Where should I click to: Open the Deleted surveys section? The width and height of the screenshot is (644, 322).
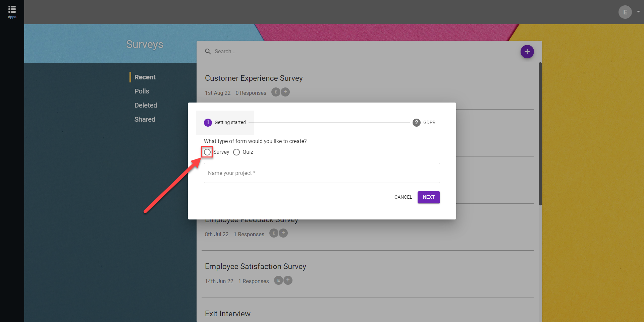coord(146,105)
